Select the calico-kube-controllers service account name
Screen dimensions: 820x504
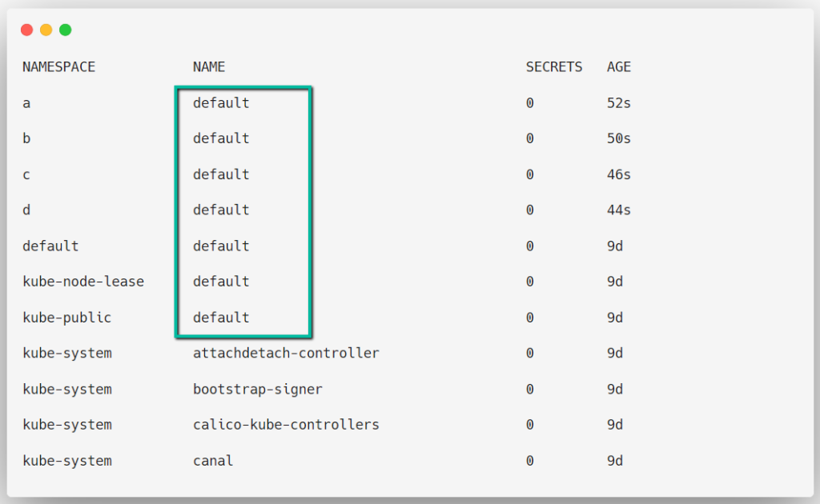(x=286, y=424)
